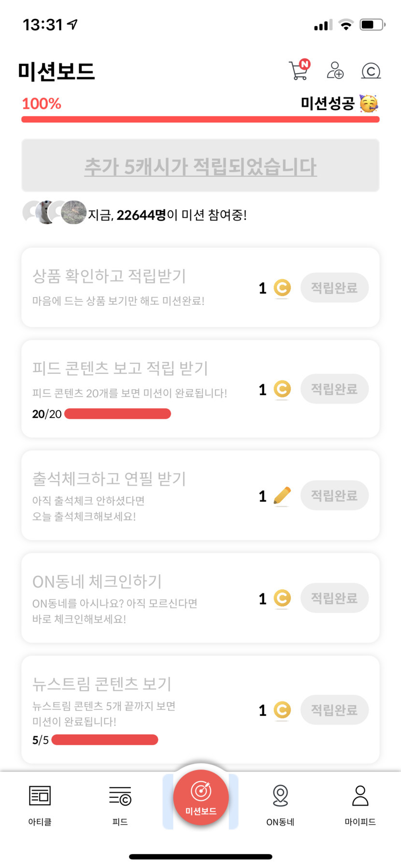Tap the gold coin in 상품 확인하고 적립받기

(282, 288)
